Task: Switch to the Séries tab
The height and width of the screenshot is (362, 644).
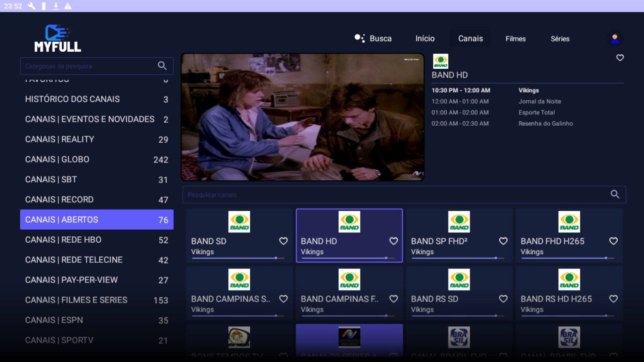Action: pyautogui.click(x=560, y=39)
